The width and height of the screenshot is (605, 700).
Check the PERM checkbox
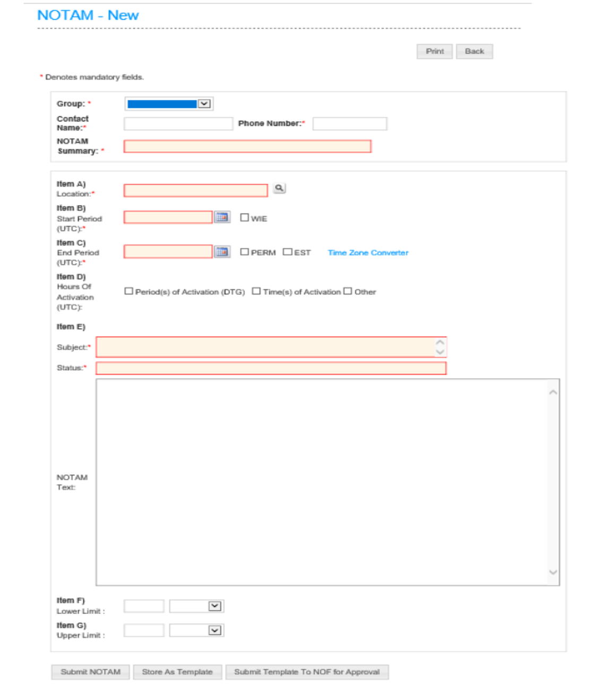click(244, 252)
